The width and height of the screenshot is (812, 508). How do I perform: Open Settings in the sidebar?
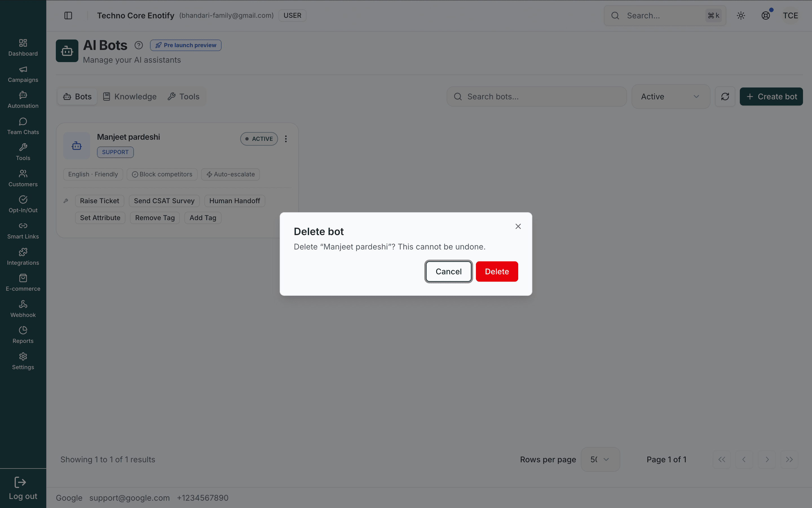point(23,362)
